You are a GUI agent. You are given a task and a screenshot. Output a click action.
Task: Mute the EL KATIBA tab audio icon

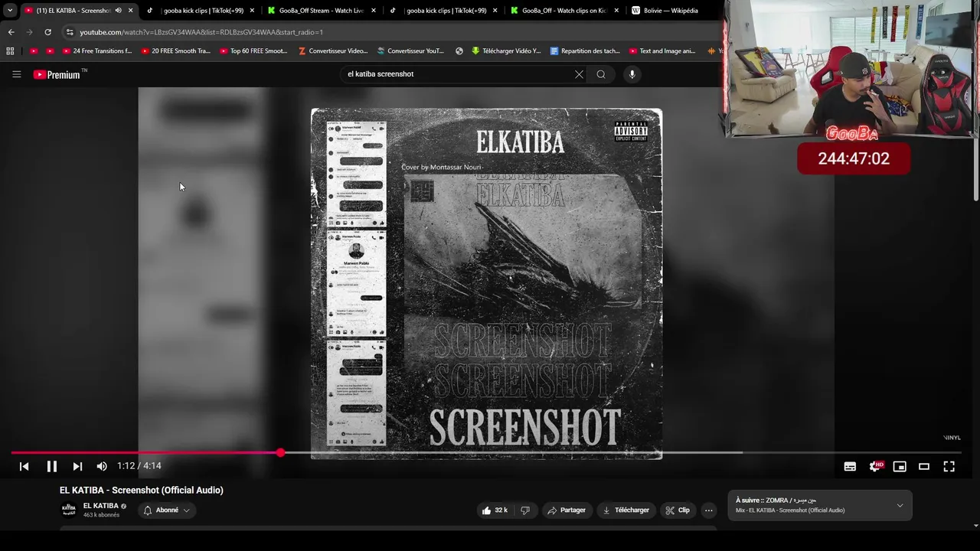pos(118,11)
